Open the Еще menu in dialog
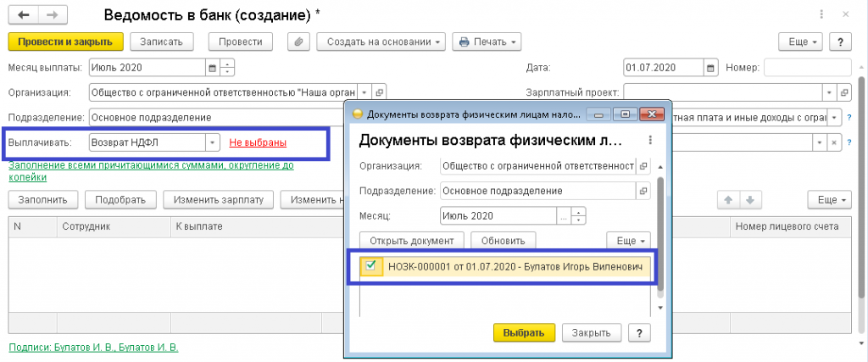The width and height of the screenshot is (868, 362). 630,241
